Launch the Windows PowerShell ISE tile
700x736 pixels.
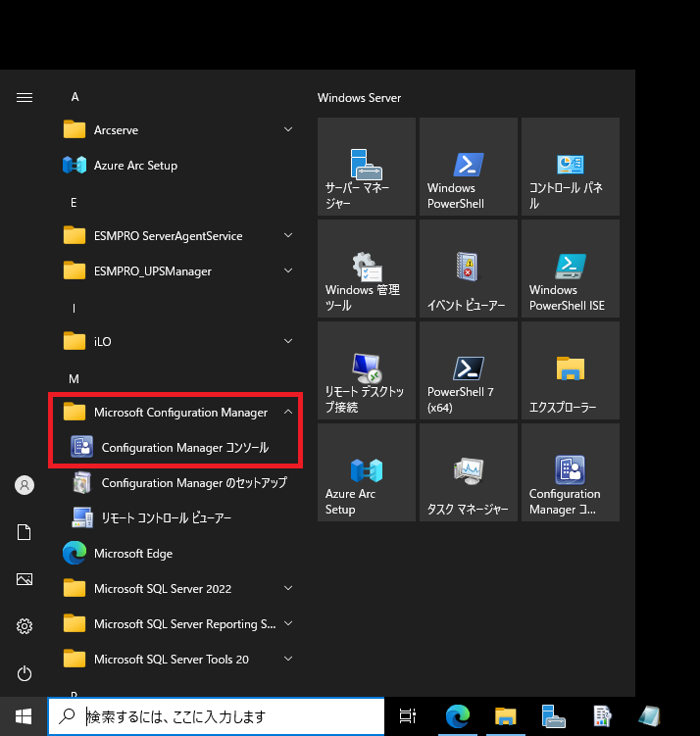pyautogui.click(x=569, y=269)
